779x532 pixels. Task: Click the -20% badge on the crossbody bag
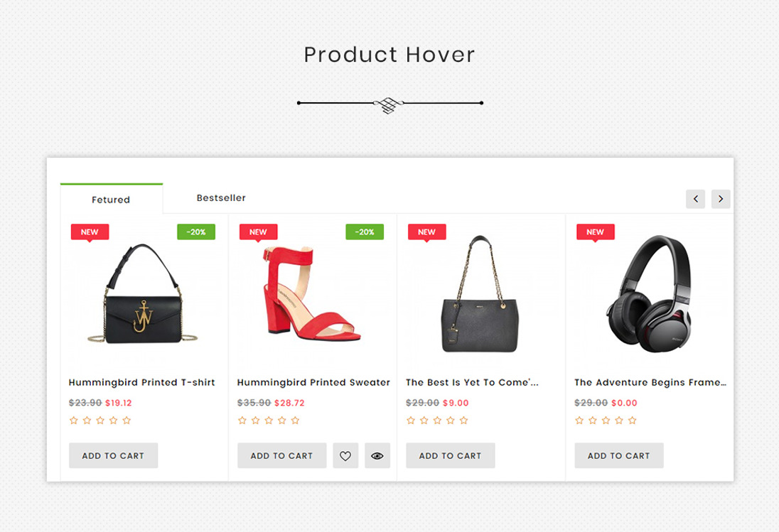[x=196, y=232]
